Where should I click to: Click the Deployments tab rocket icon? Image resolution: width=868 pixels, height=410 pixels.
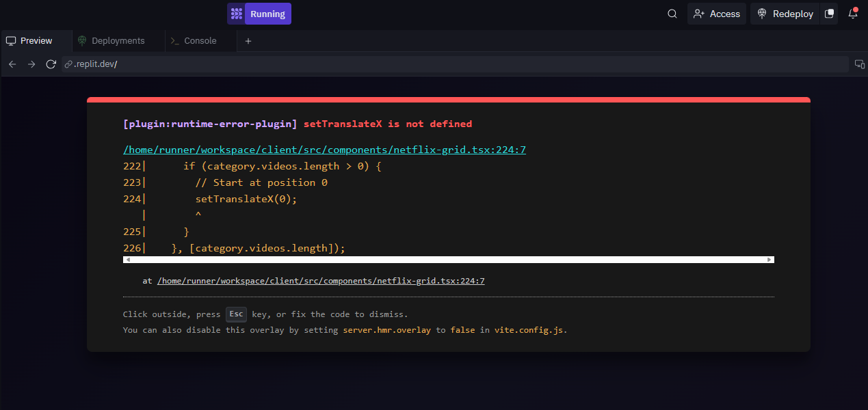point(82,41)
